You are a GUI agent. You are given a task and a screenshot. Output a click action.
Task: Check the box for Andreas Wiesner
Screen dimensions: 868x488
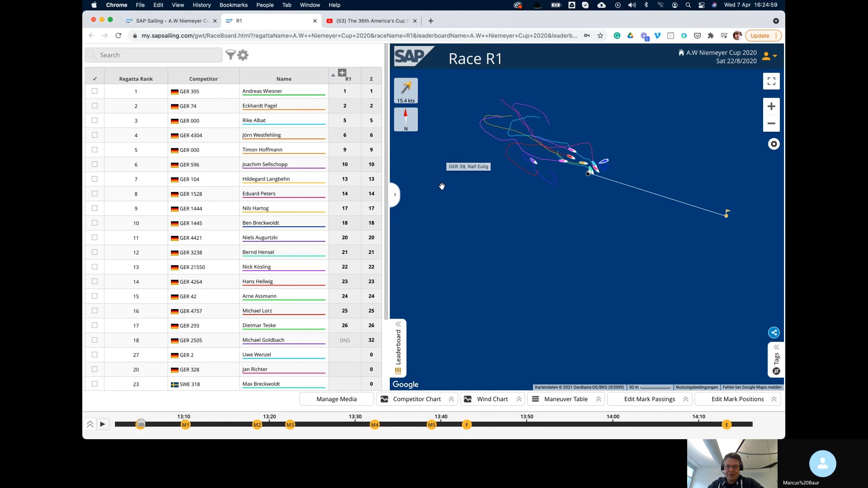pos(94,91)
